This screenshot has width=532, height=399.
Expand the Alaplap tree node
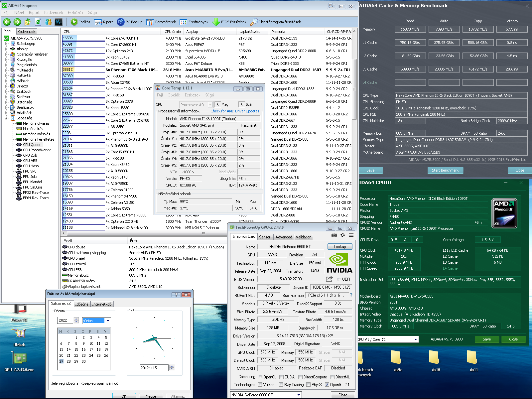(x=6, y=49)
